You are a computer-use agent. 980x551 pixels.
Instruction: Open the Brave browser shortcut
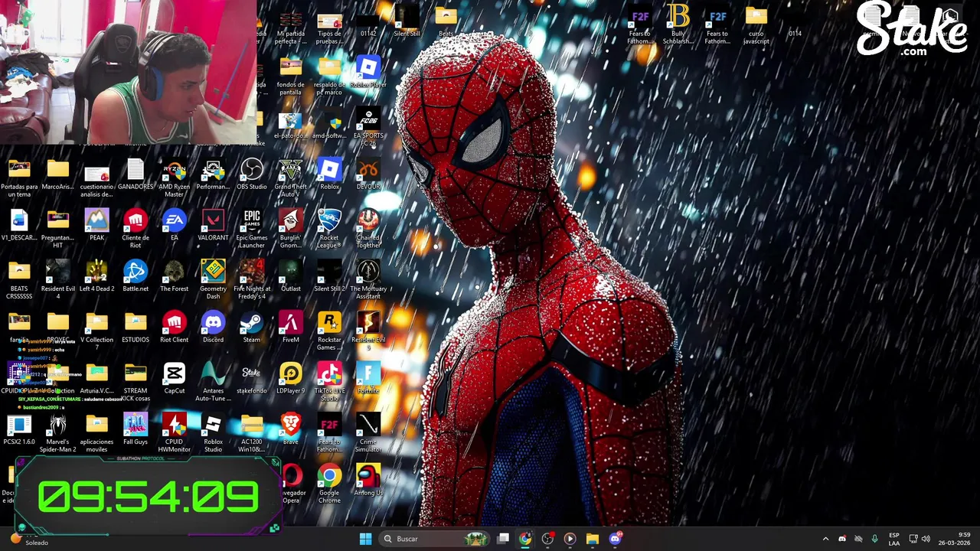(291, 429)
